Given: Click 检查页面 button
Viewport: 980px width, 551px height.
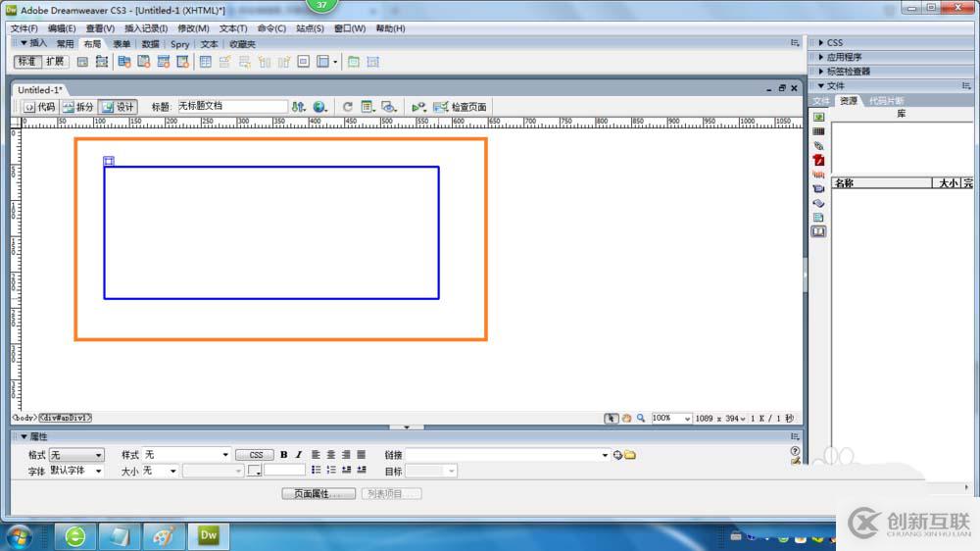Looking at the screenshot, I should (x=460, y=107).
